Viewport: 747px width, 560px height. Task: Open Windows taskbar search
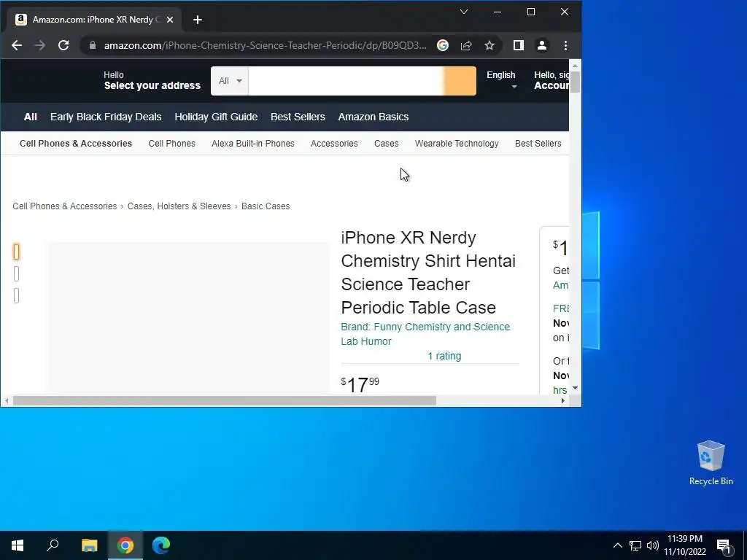point(53,545)
